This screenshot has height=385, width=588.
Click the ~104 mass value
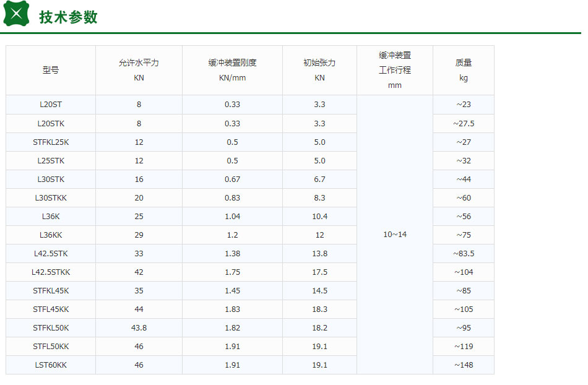464,272
